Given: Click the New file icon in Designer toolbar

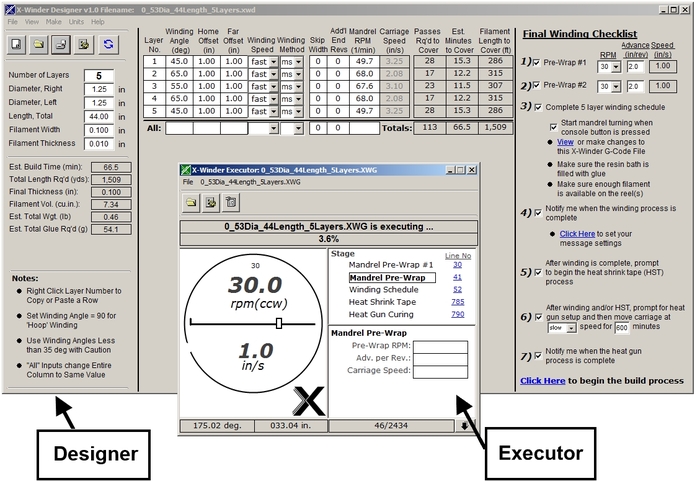Looking at the screenshot, I should pyautogui.click(x=17, y=44).
